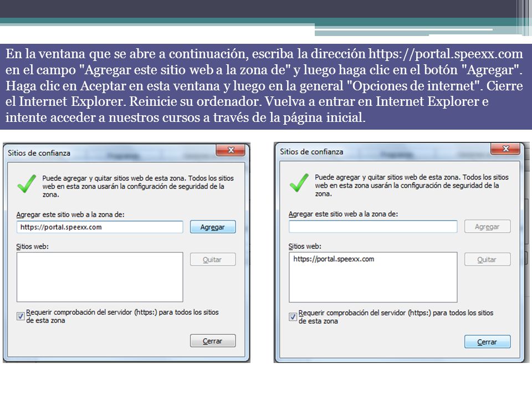Click Quitar button in right dialog

[x=487, y=259]
